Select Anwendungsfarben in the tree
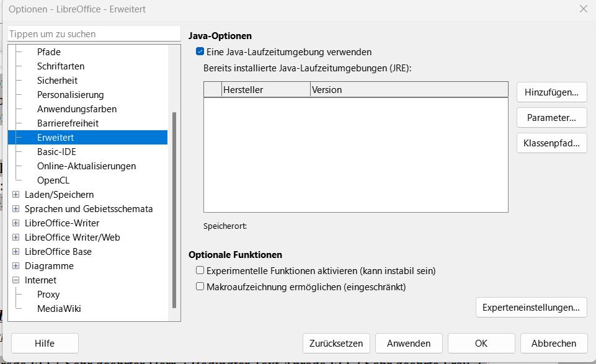Image resolution: width=596 pixels, height=364 pixels. coord(77,109)
